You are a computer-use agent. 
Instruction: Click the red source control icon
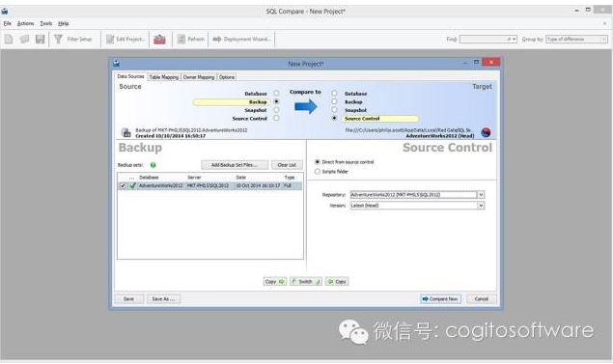point(486,132)
